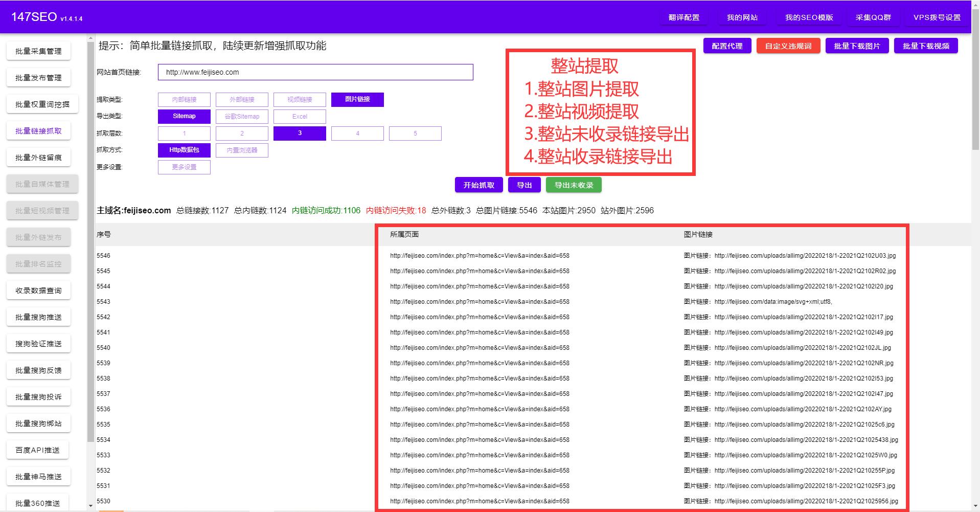
Task: Open 翻译配置 in top navigation
Action: click(x=683, y=16)
